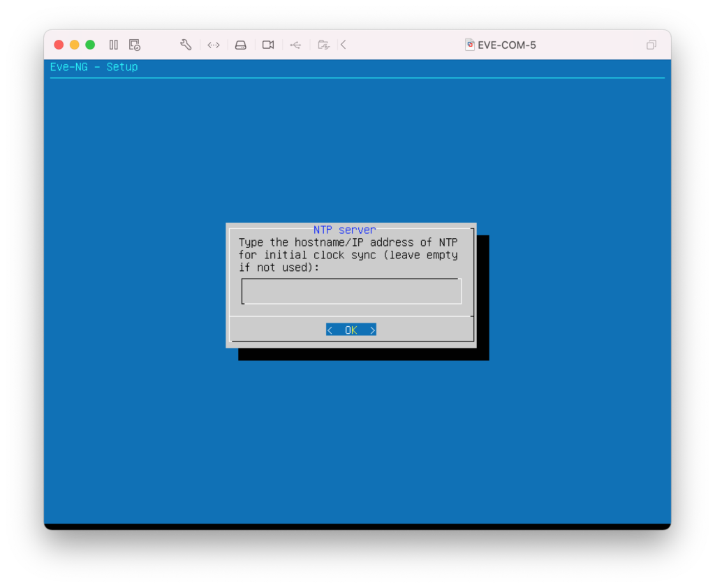Click the camera device icon
This screenshot has width=715, height=588.
268,45
